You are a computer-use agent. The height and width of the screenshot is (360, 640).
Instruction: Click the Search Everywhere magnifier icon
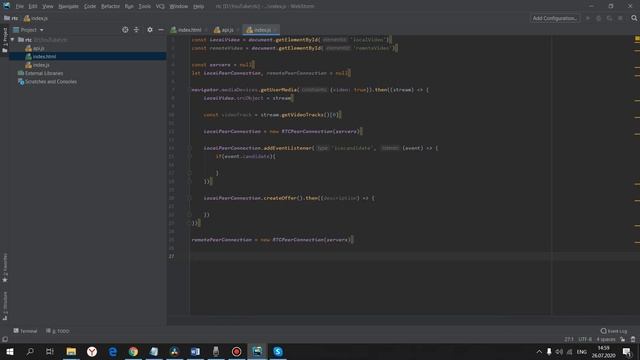point(634,18)
